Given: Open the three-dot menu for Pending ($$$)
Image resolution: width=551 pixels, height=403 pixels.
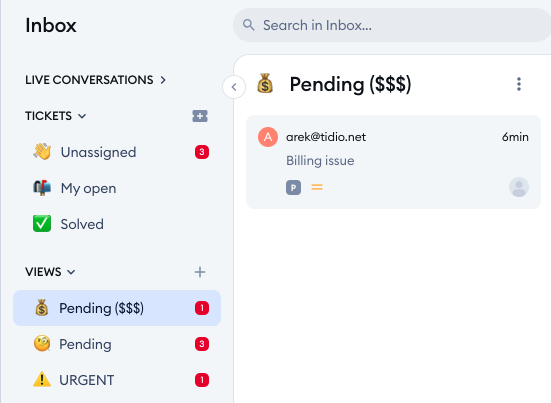Looking at the screenshot, I should click(519, 84).
